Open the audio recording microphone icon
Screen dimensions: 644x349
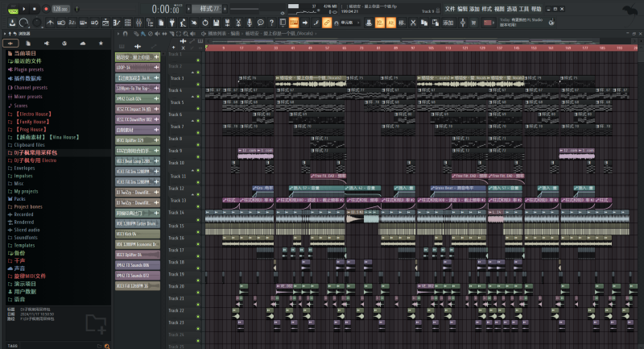click(250, 23)
